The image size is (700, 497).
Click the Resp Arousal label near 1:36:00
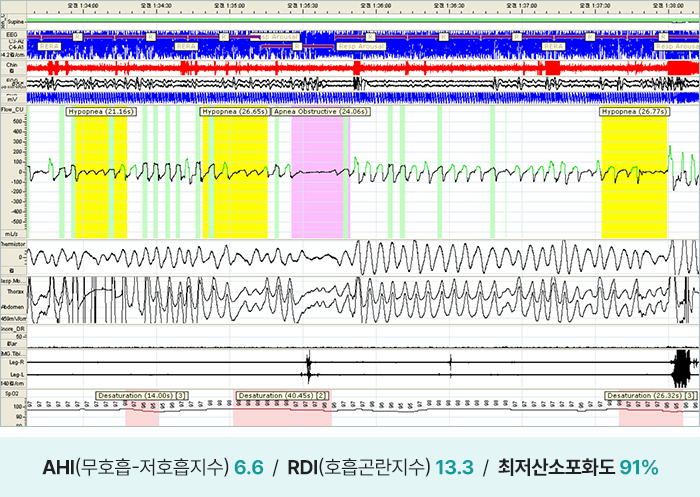point(361,46)
